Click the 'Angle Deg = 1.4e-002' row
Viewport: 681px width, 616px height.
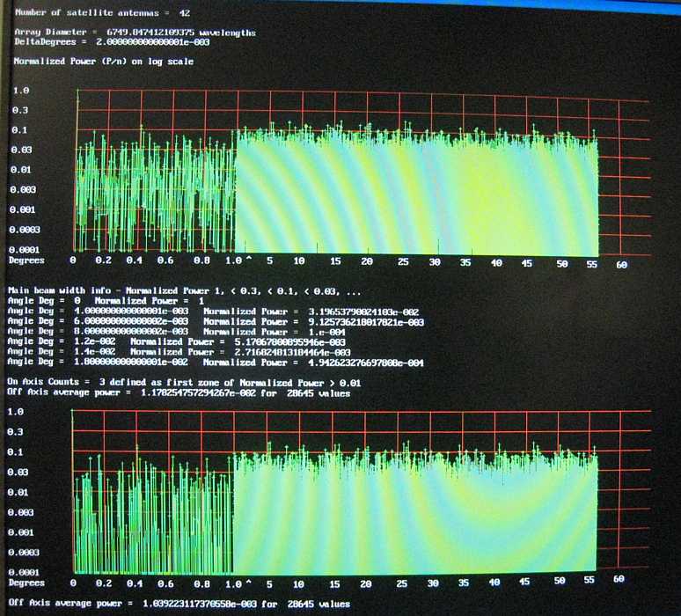[179, 352]
